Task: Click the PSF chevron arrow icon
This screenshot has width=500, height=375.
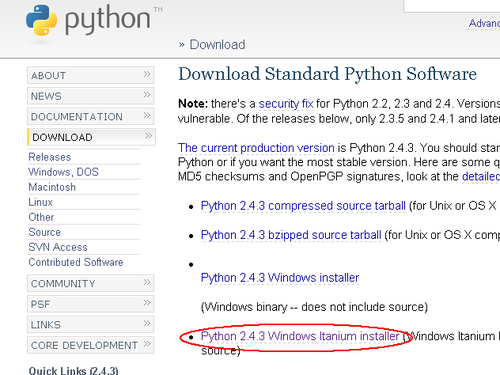Action: click(x=147, y=303)
